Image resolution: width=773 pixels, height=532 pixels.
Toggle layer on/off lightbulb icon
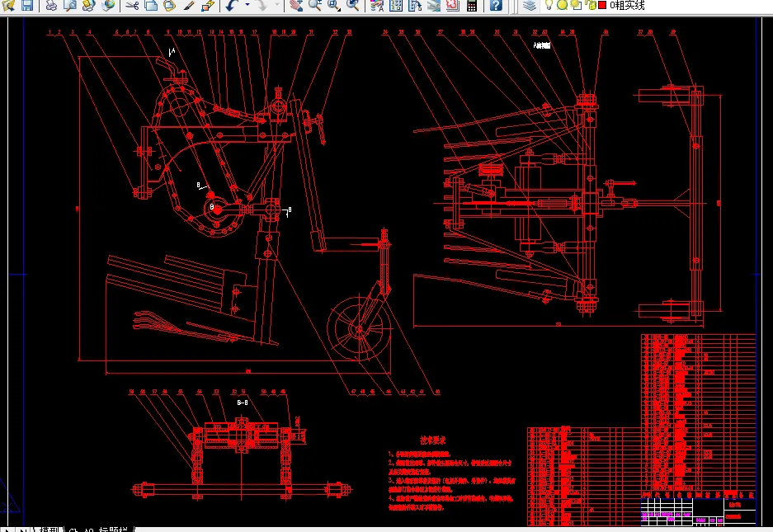point(549,5)
